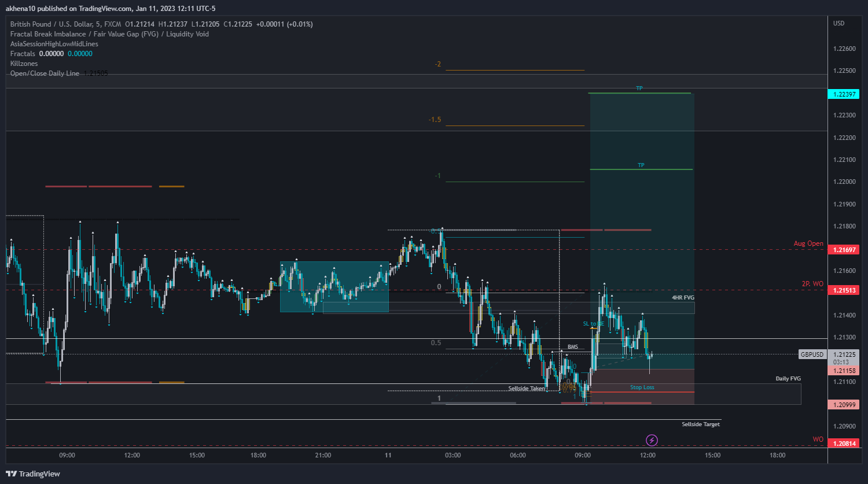Click the 03:13 candle countdown timer
The width and height of the screenshot is (868, 484).
click(x=841, y=362)
